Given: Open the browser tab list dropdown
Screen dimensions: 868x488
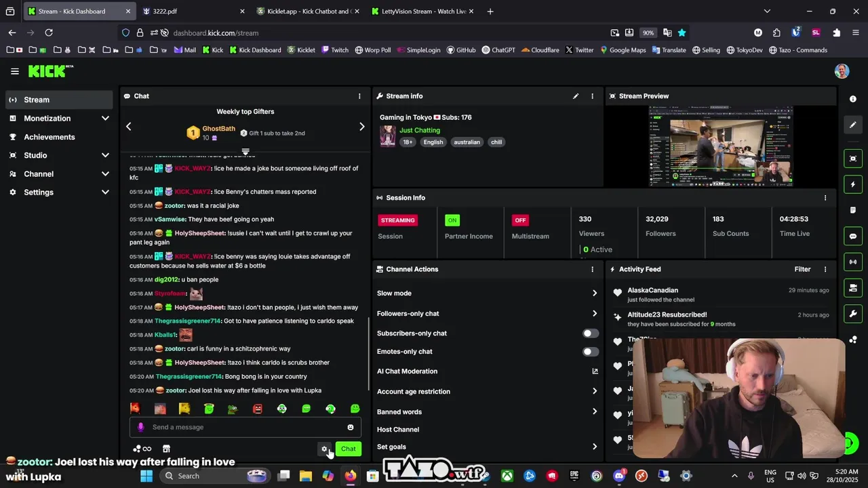Looking at the screenshot, I should click(767, 11).
